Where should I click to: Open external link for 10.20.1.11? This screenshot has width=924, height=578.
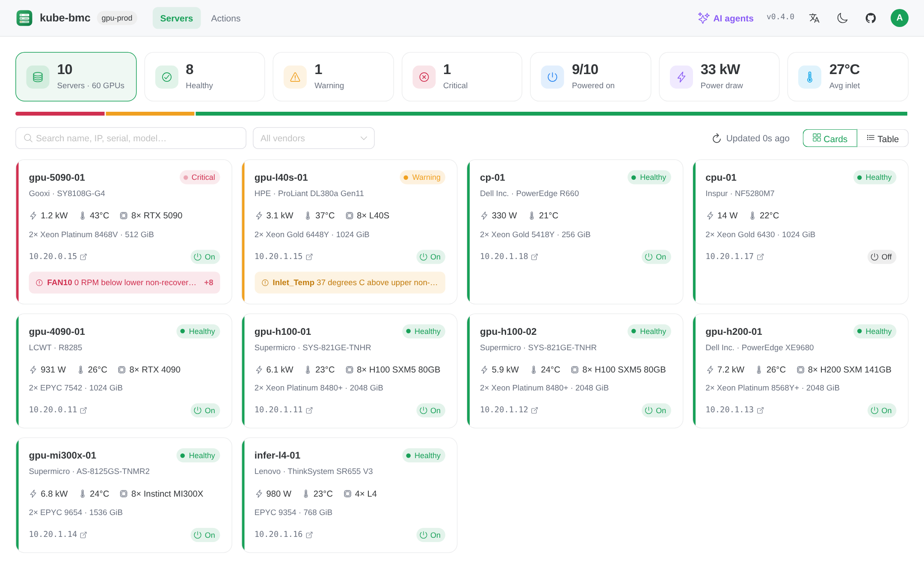[309, 410]
